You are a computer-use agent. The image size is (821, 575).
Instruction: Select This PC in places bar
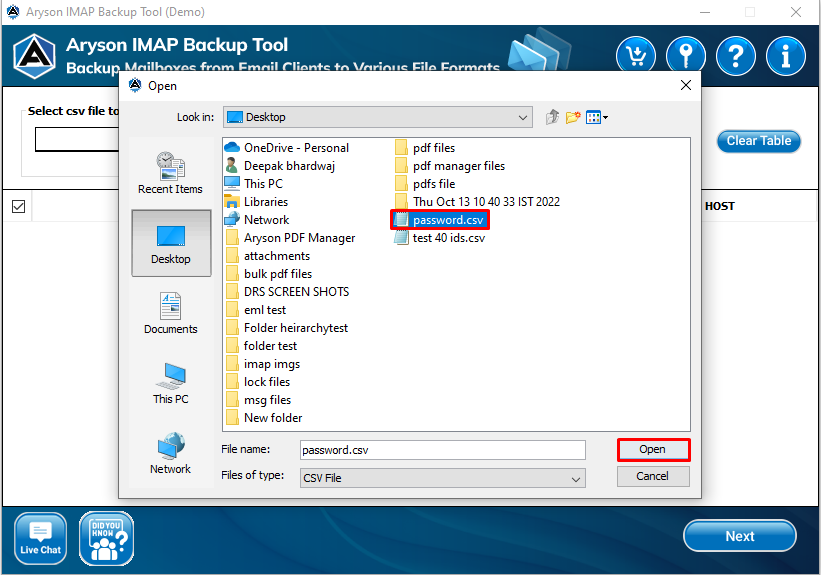pyautogui.click(x=171, y=383)
